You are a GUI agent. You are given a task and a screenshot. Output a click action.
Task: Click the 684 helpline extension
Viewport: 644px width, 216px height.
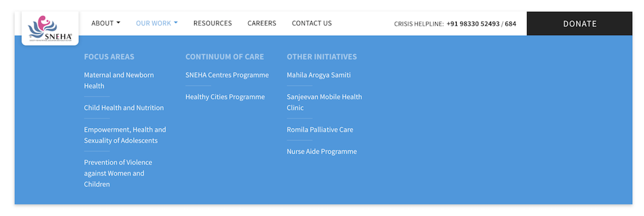click(510, 24)
